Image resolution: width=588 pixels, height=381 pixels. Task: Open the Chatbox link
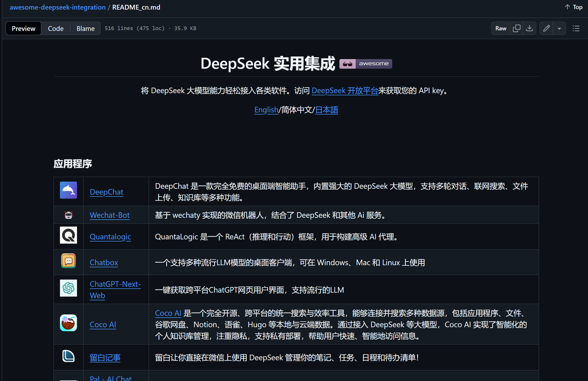click(x=104, y=262)
